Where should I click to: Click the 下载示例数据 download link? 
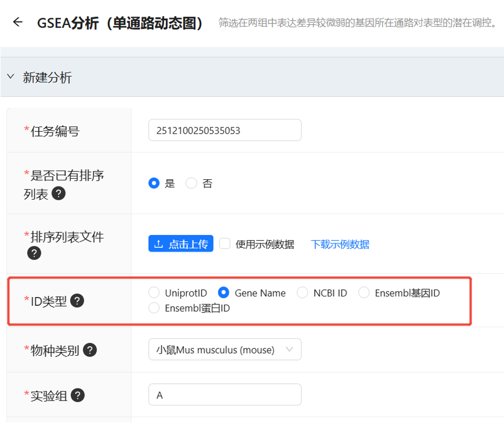(340, 243)
